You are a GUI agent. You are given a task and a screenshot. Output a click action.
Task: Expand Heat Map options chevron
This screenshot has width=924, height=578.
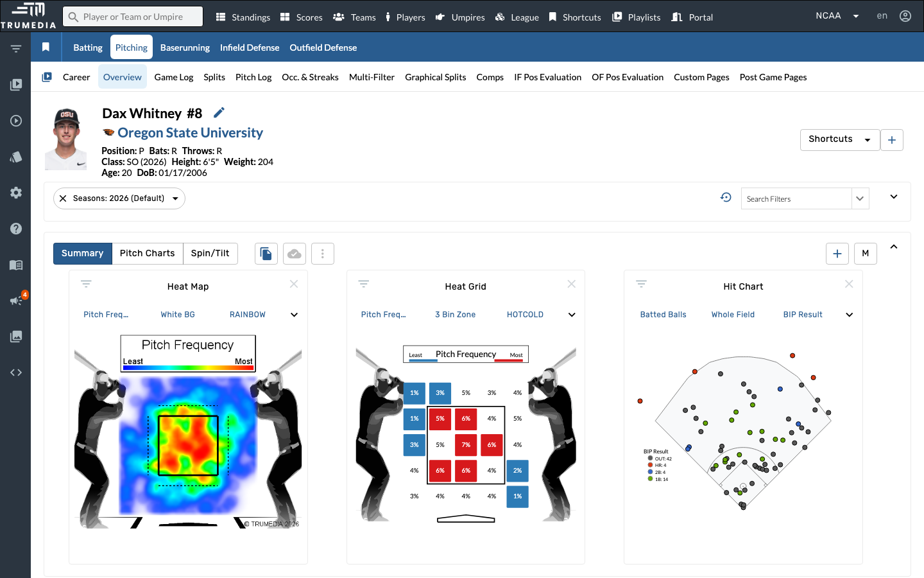[x=294, y=315]
